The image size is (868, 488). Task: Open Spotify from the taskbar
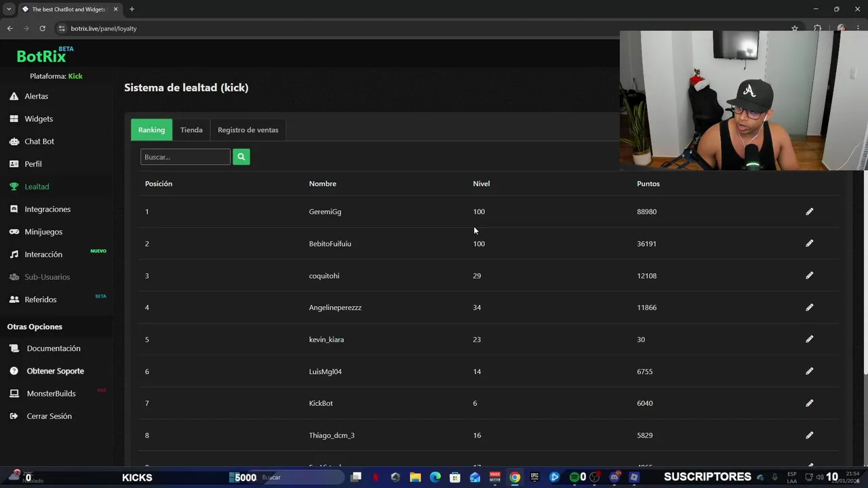[x=574, y=477]
